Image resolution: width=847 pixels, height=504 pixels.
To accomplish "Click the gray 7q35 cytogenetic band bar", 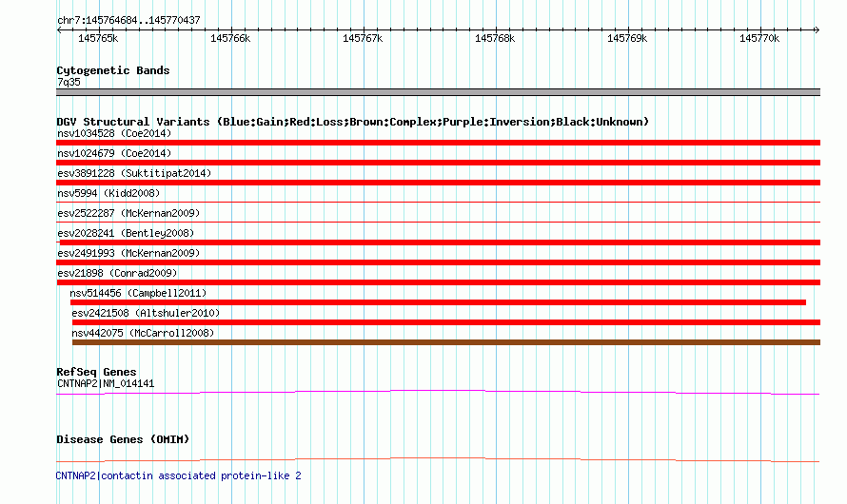I will click(x=438, y=92).
